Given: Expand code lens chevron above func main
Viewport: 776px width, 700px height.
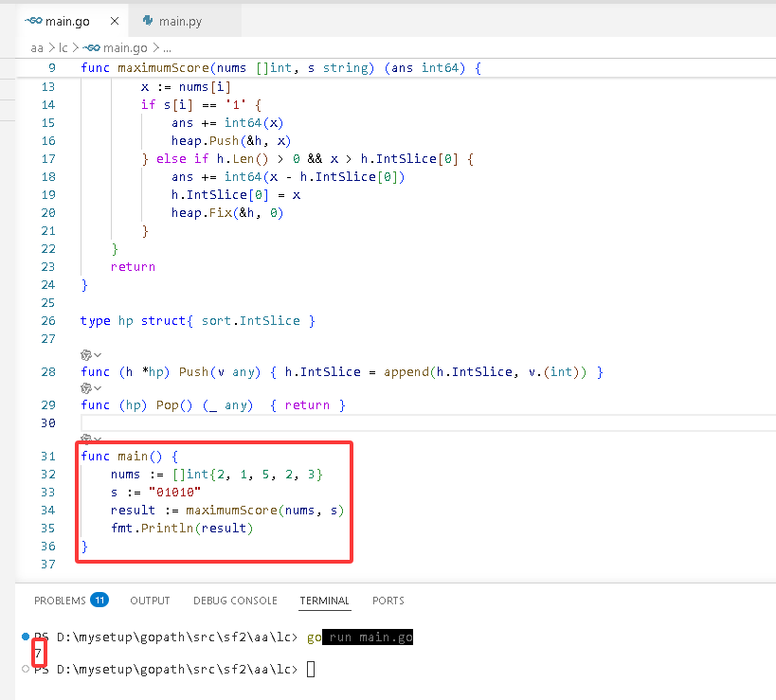Looking at the screenshot, I should pos(98,439).
